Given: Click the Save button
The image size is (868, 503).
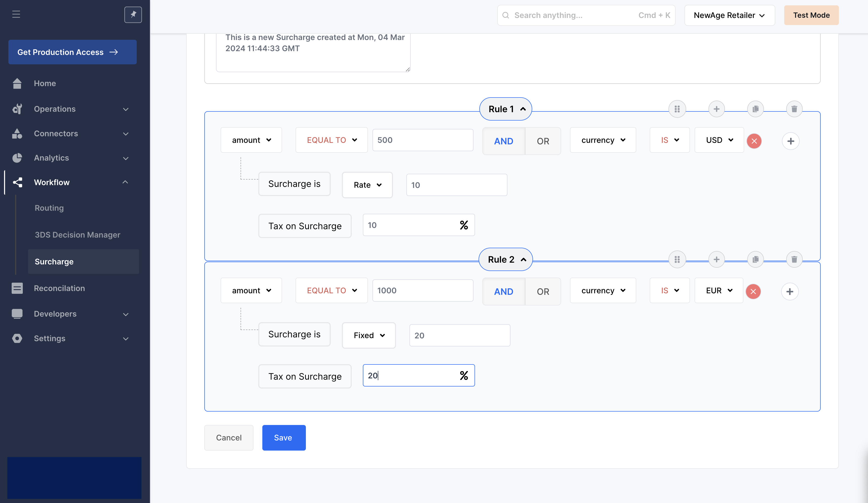Looking at the screenshot, I should pos(284,438).
